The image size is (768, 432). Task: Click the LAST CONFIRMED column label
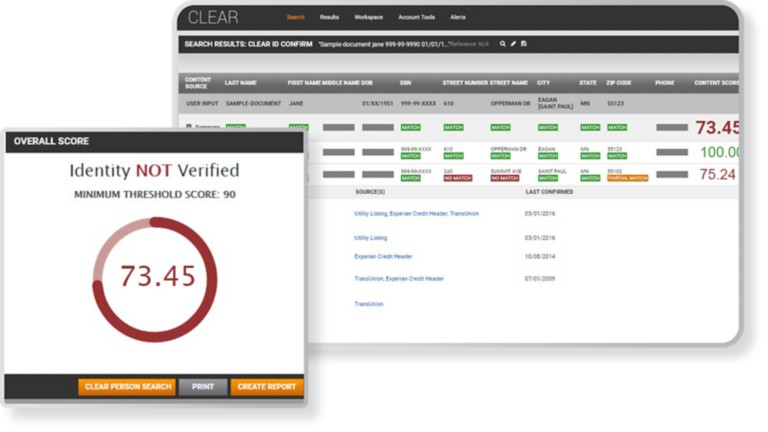pyautogui.click(x=549, y=192)
